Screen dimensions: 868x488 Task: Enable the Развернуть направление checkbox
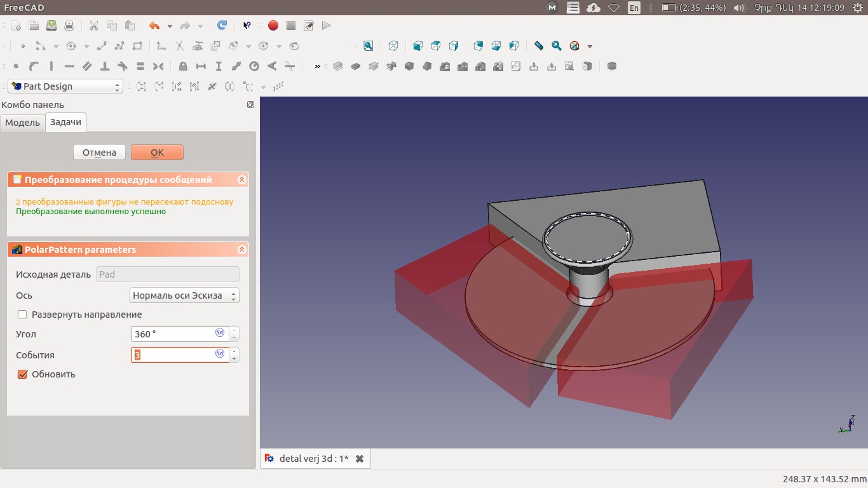23,315
